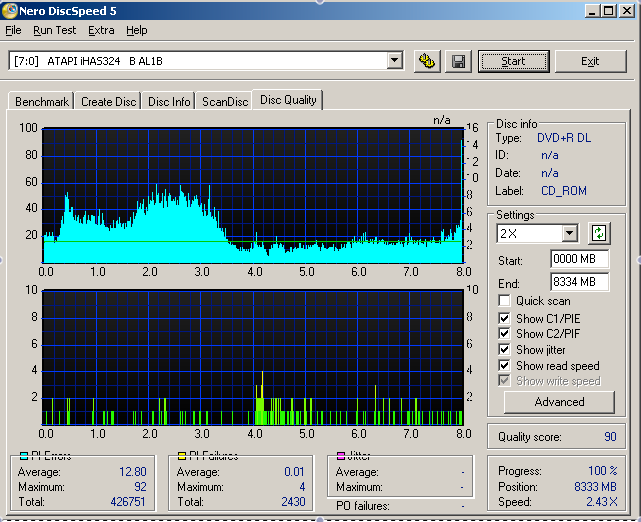Open the Run Test menu
This screenshot has width=641, height=522.
[x=54, y=31]
